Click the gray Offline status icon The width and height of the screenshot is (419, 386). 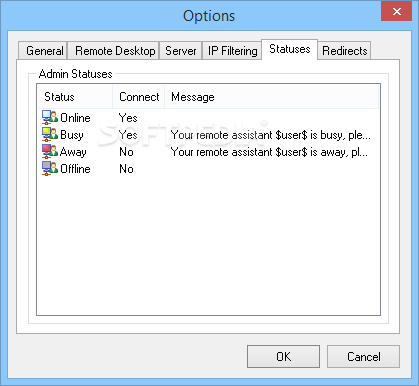(50, 169)
